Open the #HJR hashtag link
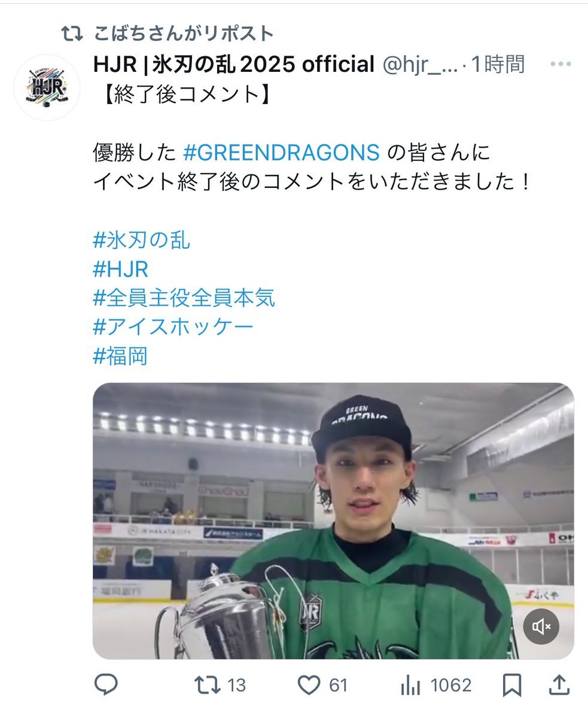588x718 pixels. (x=120, y=269)
